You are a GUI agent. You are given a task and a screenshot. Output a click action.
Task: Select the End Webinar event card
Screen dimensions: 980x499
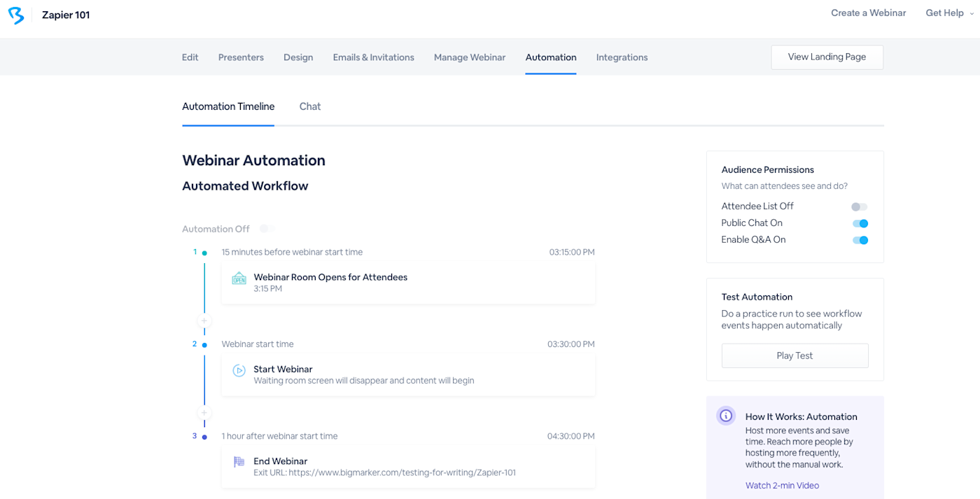408,467
